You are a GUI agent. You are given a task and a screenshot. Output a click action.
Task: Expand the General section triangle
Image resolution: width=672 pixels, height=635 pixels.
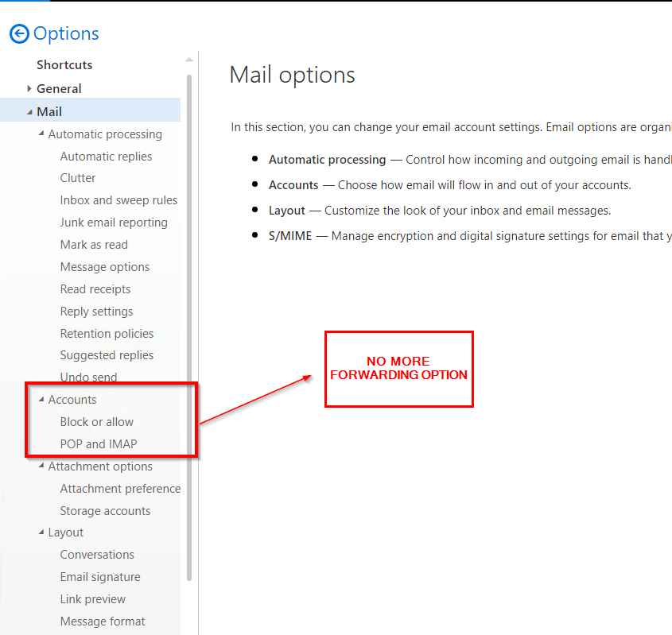point(29,88)
